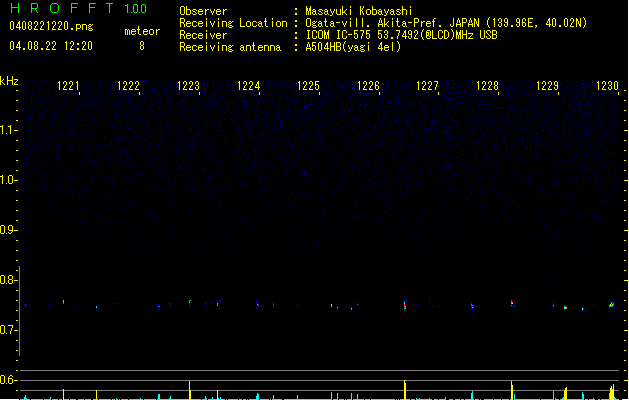Click the 1227 time marker
629x400 pixels.
click(428, 85)
